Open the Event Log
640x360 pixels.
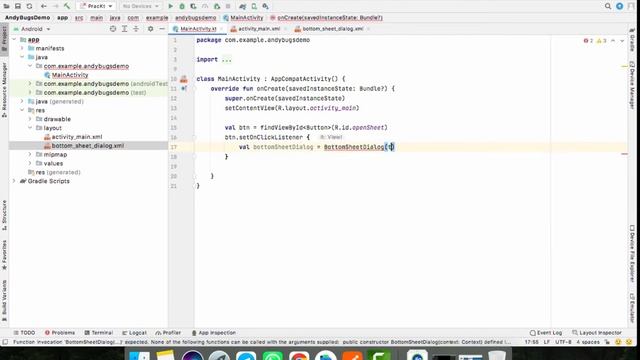coord(546,333)
